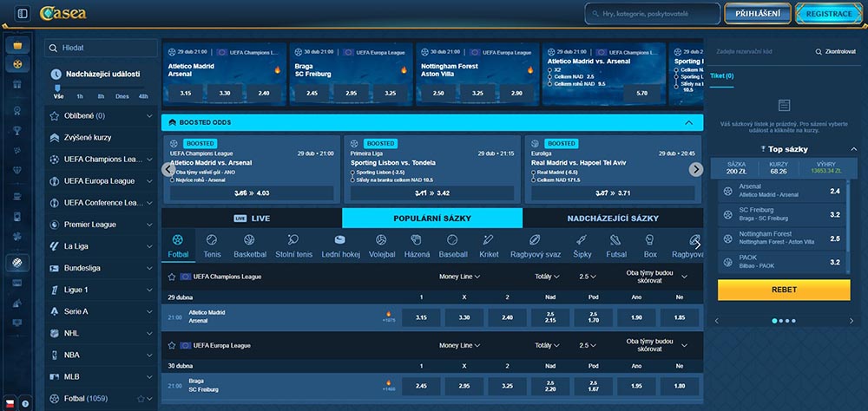Expand UEFA Champions League in sidebar

tap(149, 160)
